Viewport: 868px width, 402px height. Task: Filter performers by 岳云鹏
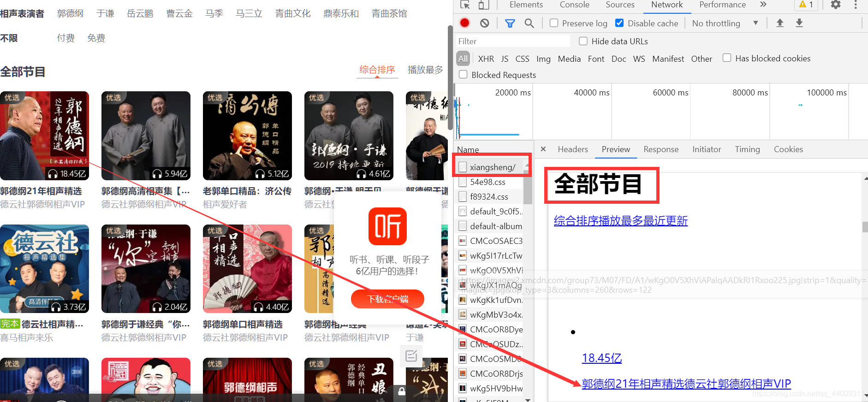tap(140, 13)
